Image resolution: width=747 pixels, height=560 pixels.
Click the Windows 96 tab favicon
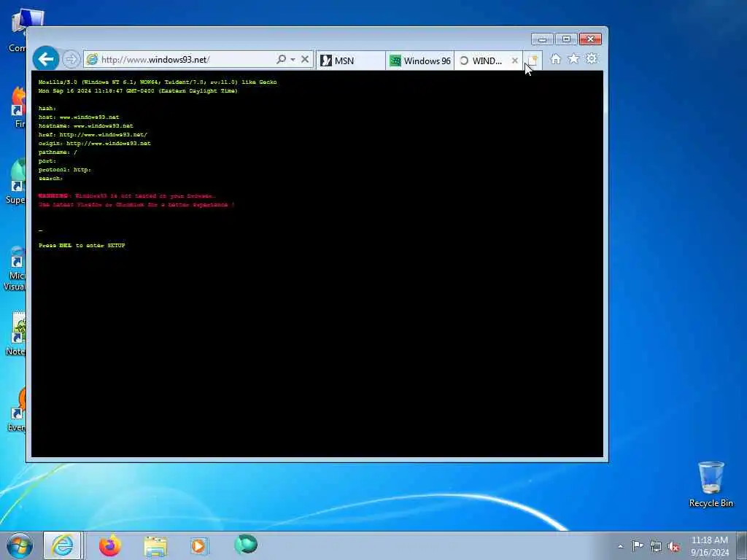pos(395,61)
